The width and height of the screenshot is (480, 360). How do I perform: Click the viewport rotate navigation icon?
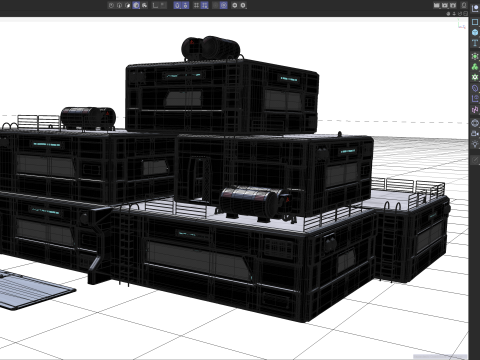click(460, 14)
